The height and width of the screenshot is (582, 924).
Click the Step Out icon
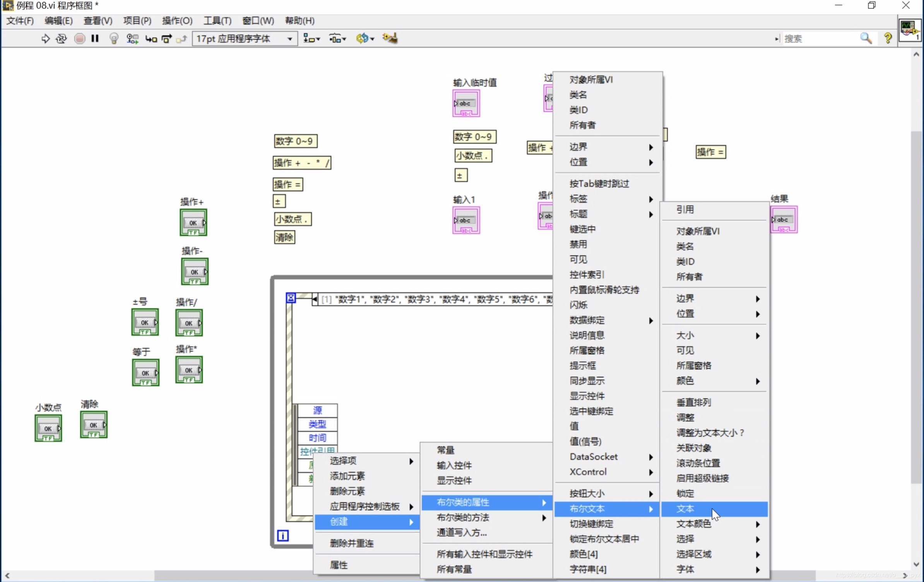[181, 39]
